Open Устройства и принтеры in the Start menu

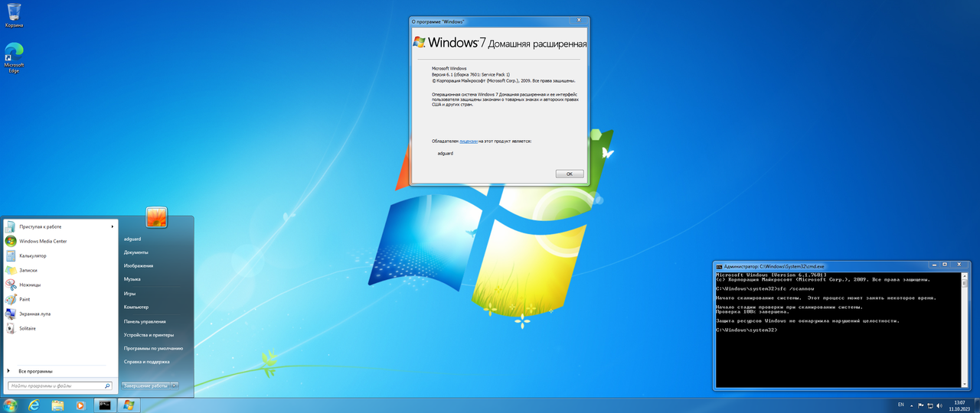149,335
